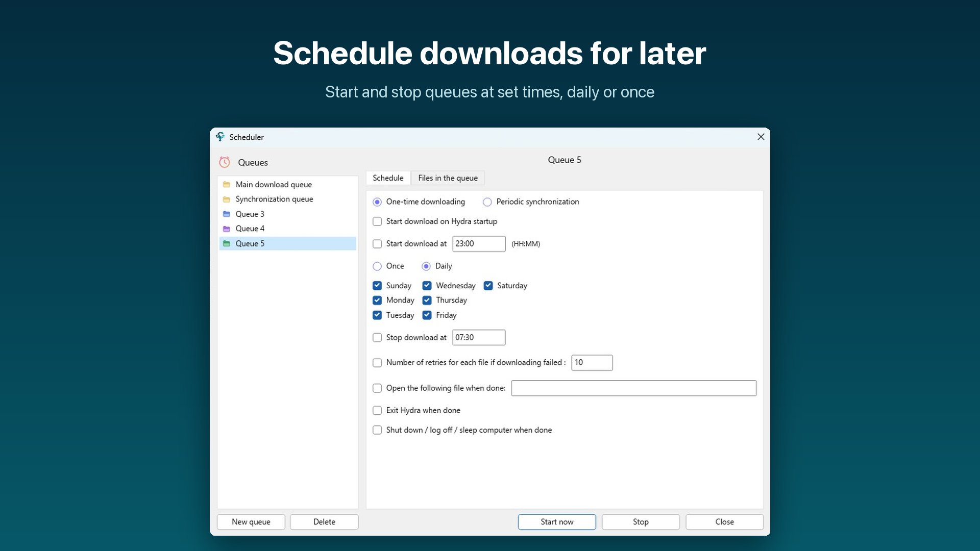Uncheck Thursday
Screen dimensions: 980x551
coord(427,300)
